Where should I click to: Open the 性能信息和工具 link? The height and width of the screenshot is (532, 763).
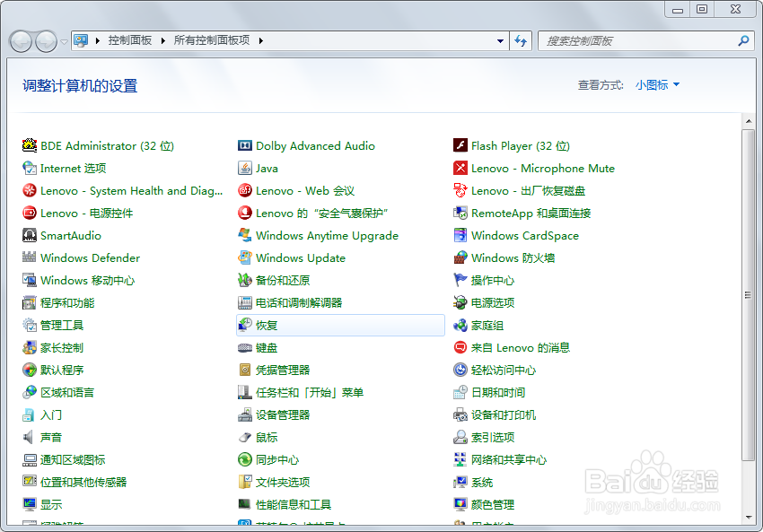[294, 504]
